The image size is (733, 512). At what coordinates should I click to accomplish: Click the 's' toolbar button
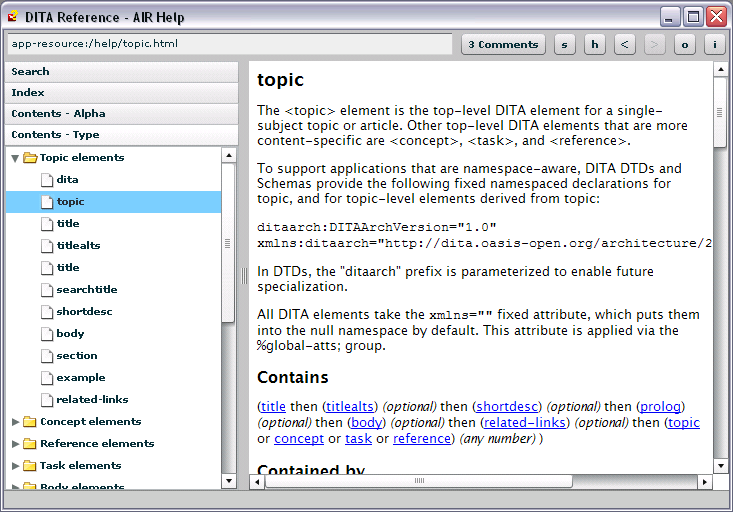pos(564,44)
